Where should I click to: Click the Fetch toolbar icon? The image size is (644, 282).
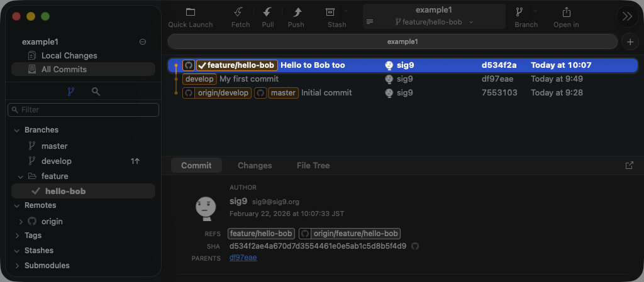[x=240, y=13]
